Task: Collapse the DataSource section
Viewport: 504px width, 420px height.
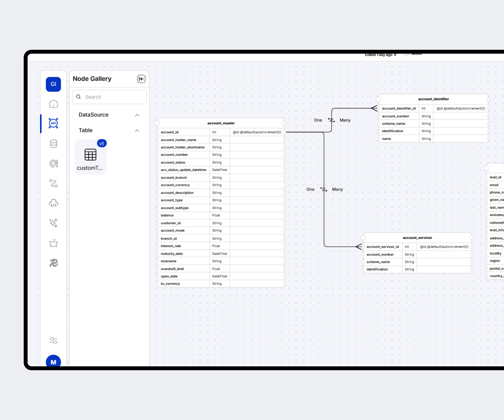Action: click(x=137, y=115)
